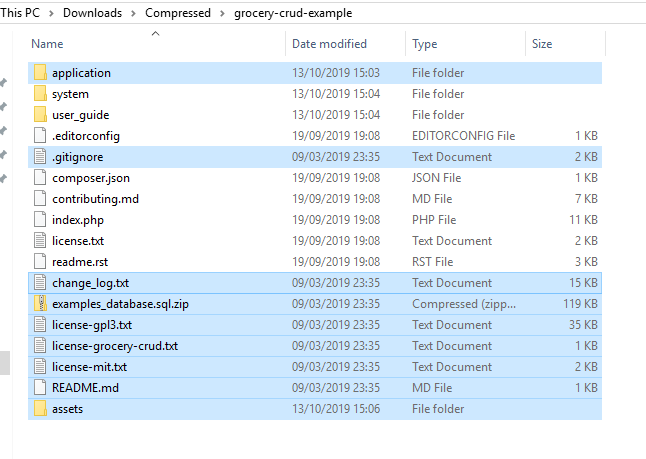646x459 pixels.
Task: Select file name assets
Action: pyautogui.click(x=67, y=409)
